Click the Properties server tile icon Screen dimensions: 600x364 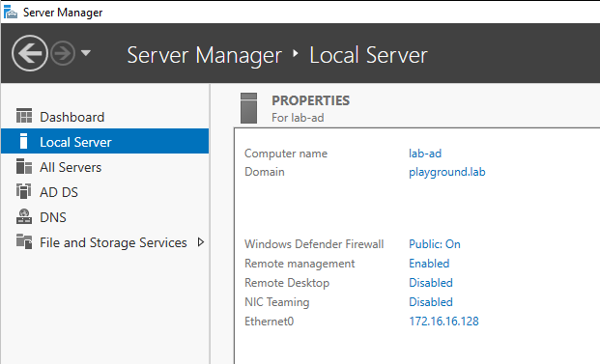pos(248,108)
